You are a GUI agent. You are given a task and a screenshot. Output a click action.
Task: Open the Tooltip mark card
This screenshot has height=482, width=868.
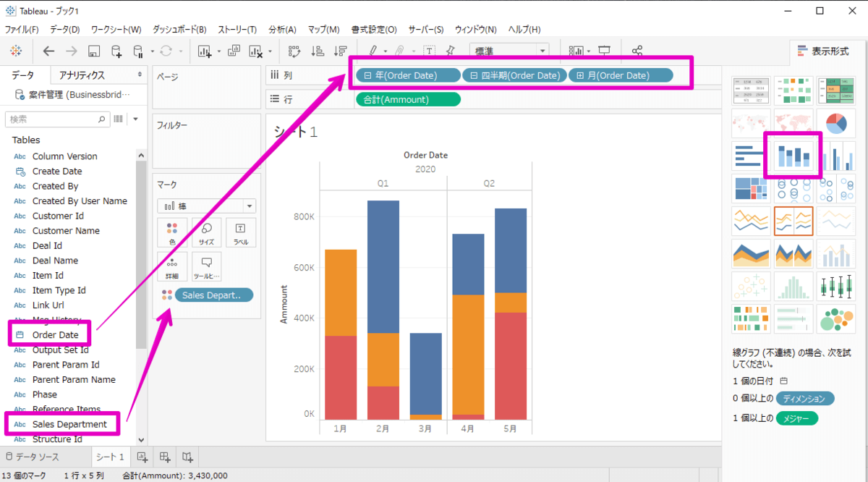pyautogui.click(x=206, y=266)
